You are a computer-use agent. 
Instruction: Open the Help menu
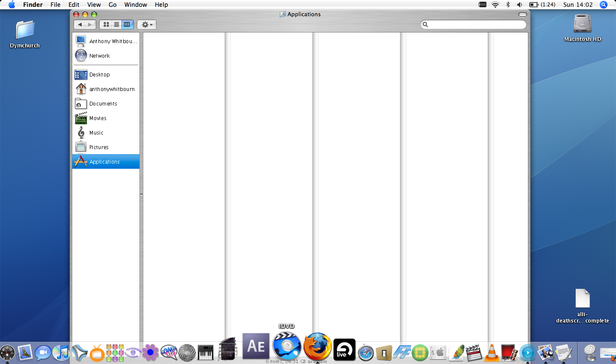pos(161,5)
